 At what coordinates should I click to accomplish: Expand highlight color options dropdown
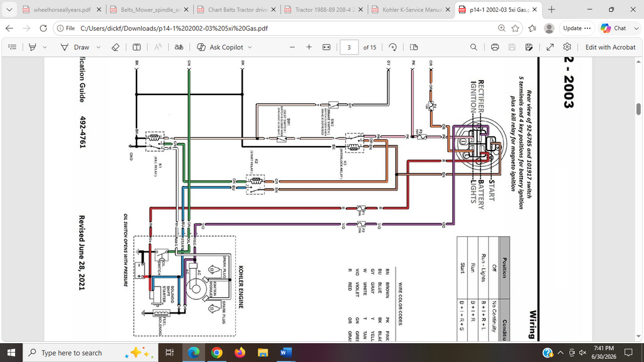pyautogui.click(x=45, y=47)
